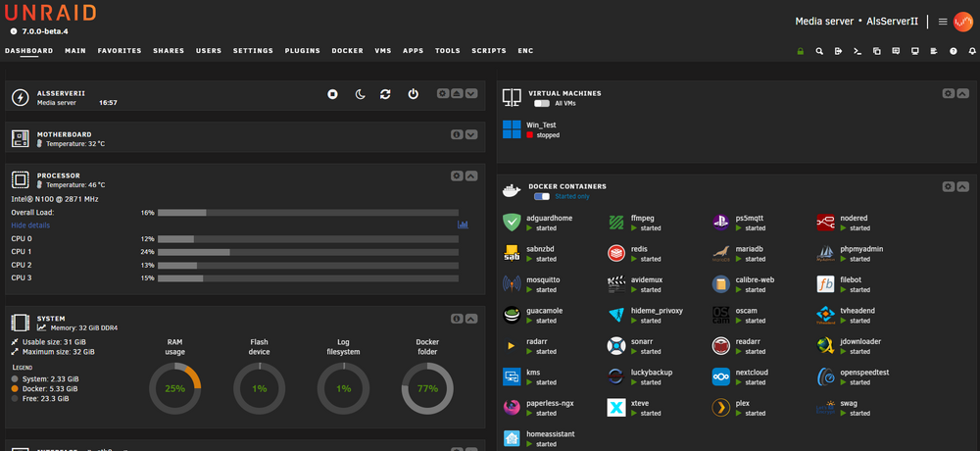The image size is (980, 451).
Task: Stop the array with the stop icon
Action: point(332,94)
